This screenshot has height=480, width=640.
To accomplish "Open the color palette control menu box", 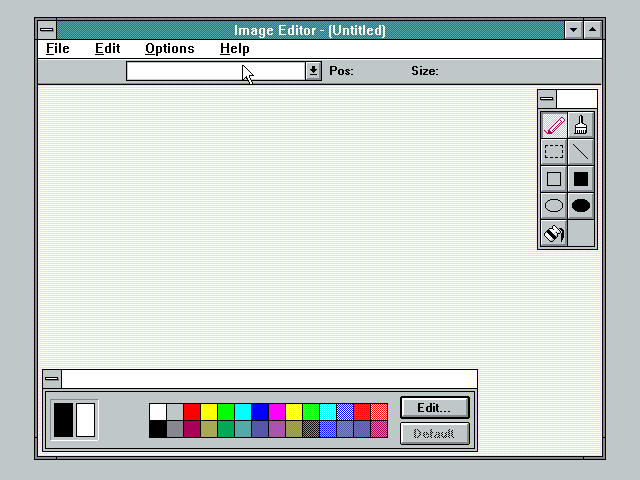I will click(x=52, y=379).
